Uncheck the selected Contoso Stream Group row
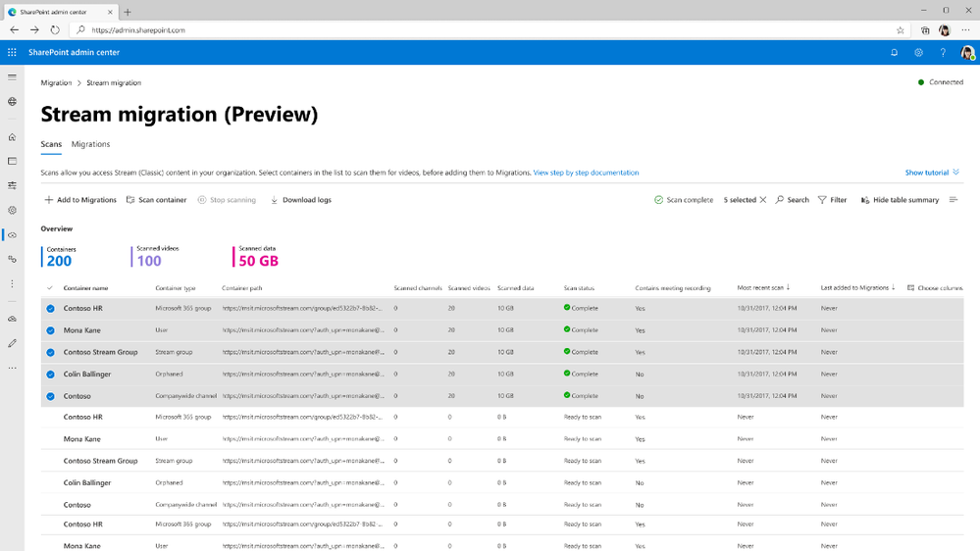Viewport: 980px width, 551px height. pyautogui.click(x=51, y=352)
